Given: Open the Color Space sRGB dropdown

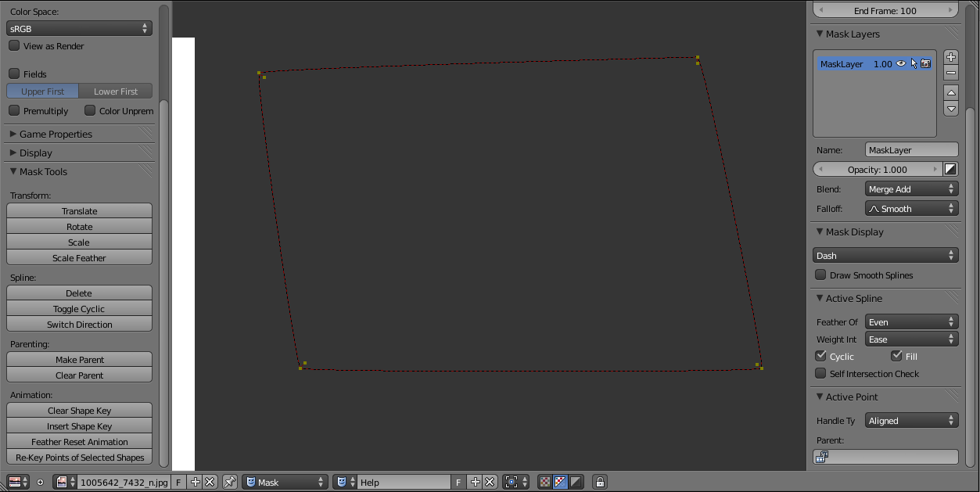Looking at the screenshot, I should point(78,27).
